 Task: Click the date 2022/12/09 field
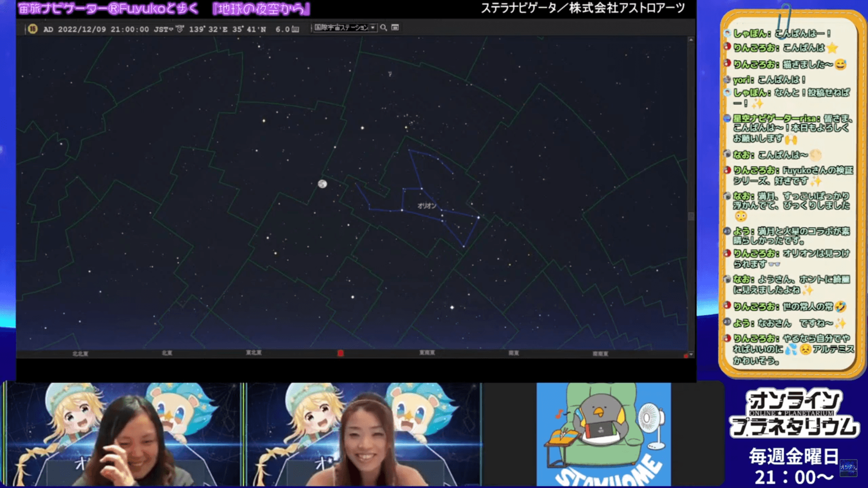[x=82, y=29]
